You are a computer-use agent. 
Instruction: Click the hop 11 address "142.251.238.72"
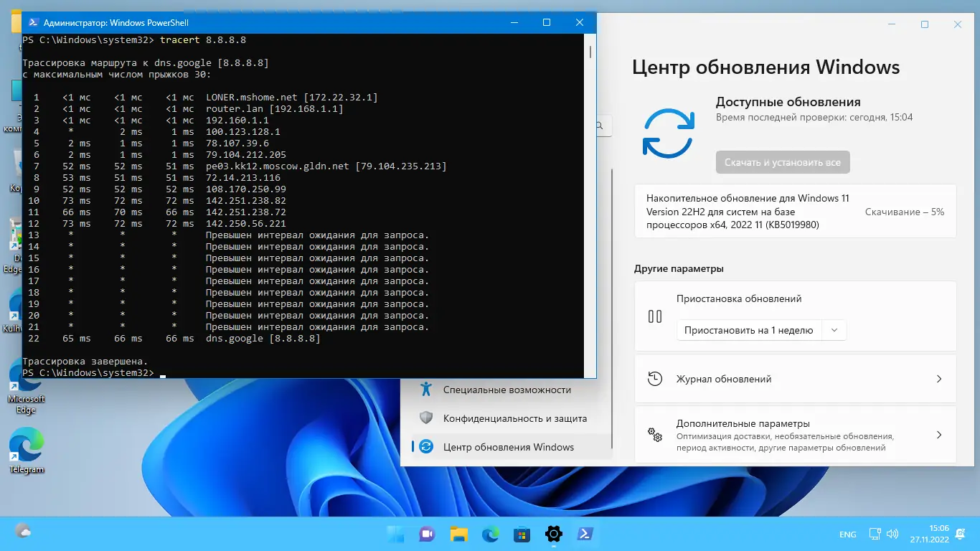246,212
